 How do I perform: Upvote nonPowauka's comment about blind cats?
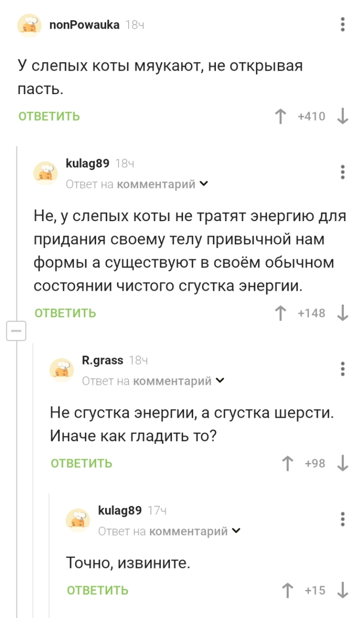coord(281,116)
